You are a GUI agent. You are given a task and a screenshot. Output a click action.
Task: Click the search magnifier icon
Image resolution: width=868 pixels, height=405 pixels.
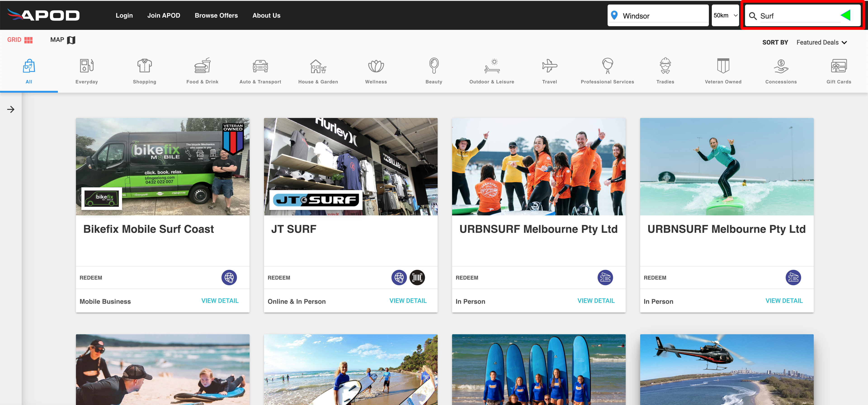(752, 16)
